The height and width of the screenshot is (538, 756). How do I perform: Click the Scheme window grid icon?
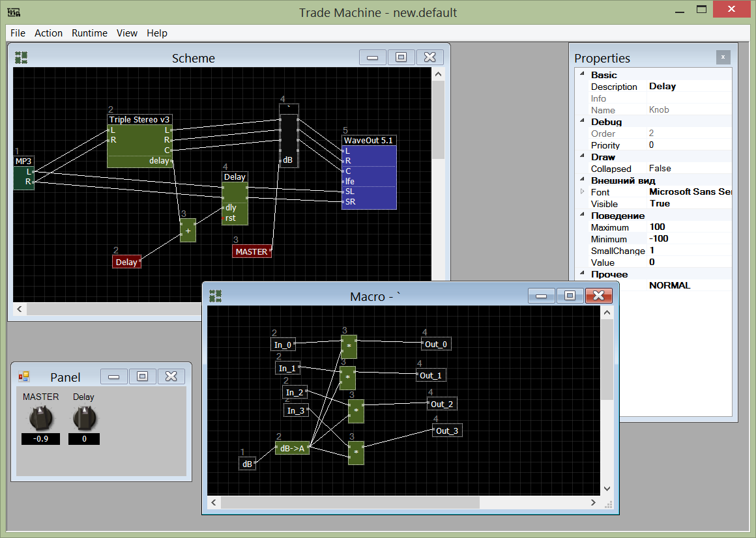[22, 58]
